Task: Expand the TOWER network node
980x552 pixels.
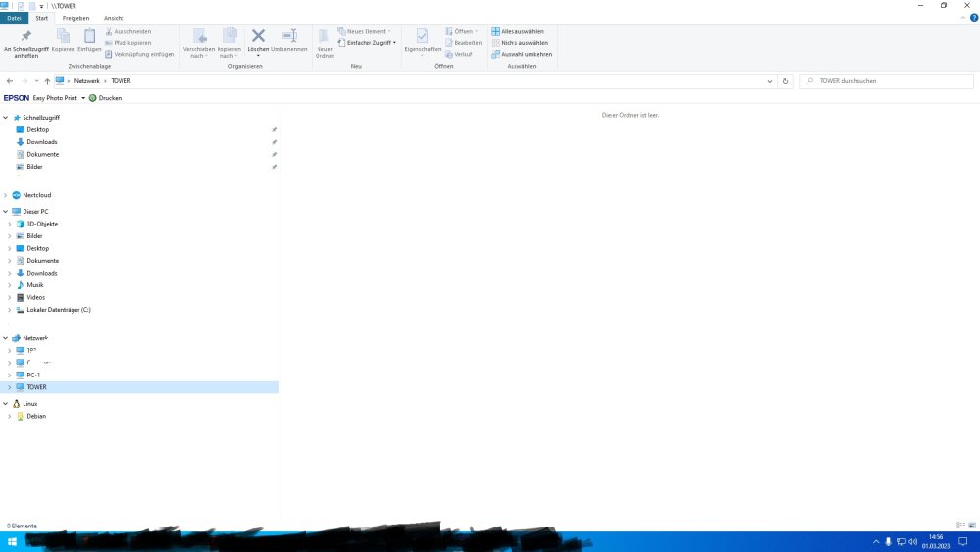Action: click(10, 387)
